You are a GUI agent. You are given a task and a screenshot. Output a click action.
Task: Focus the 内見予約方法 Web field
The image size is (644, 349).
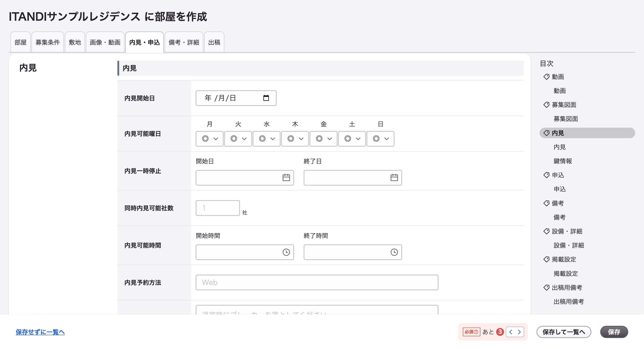pyautogui.click(x=317, y=282)
